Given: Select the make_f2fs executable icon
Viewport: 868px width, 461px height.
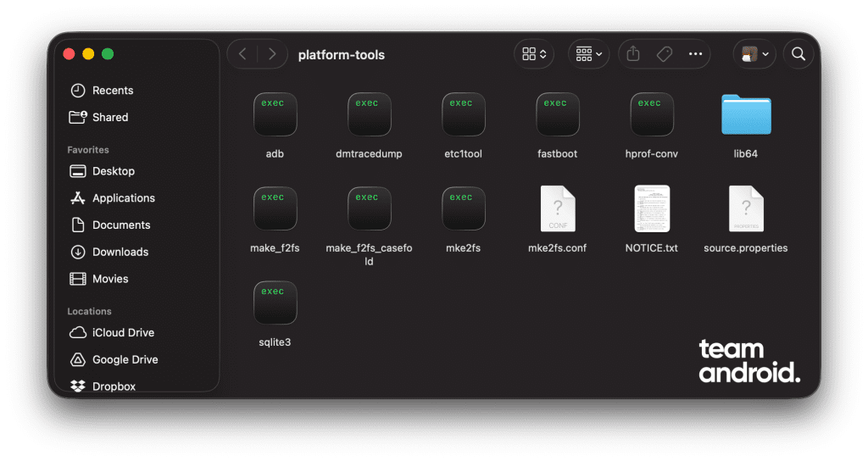Looking at the screenshot, I should click(x=275, y=208).
